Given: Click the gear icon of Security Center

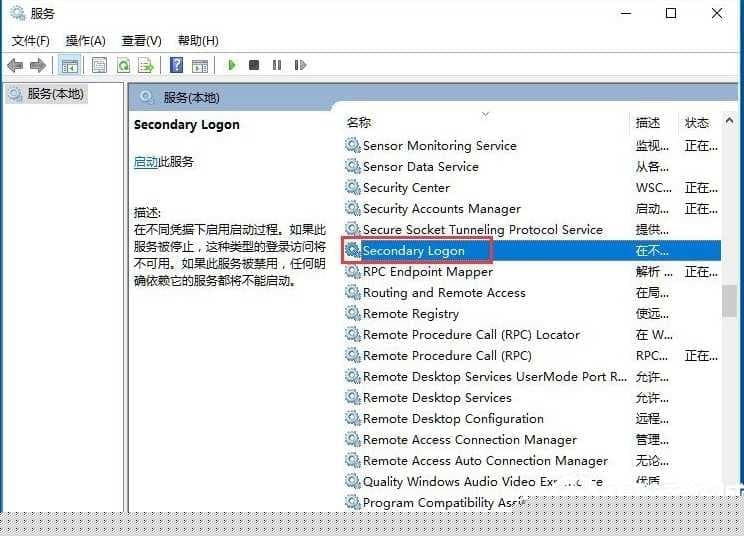Looking at the screenshot, I should coord(353,187).
